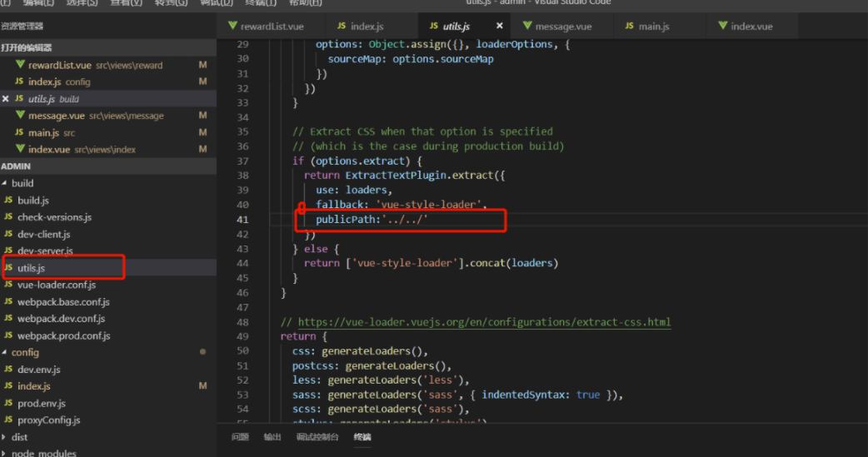Open webpack.base.conf.js in the file tree
Viewport: 868px width, 457px height.
point(63,301)
